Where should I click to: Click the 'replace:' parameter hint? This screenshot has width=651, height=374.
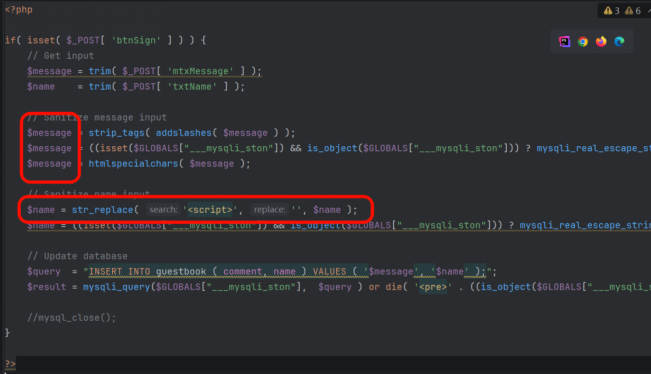[x=269, y=210]
